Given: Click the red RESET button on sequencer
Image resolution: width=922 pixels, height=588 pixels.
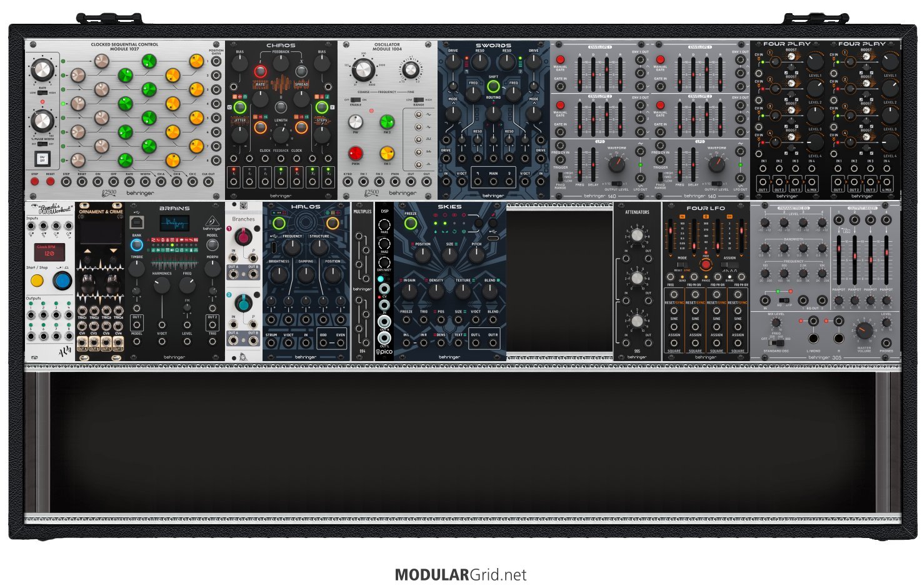Looking at the screenshot, I should [50, 182].
